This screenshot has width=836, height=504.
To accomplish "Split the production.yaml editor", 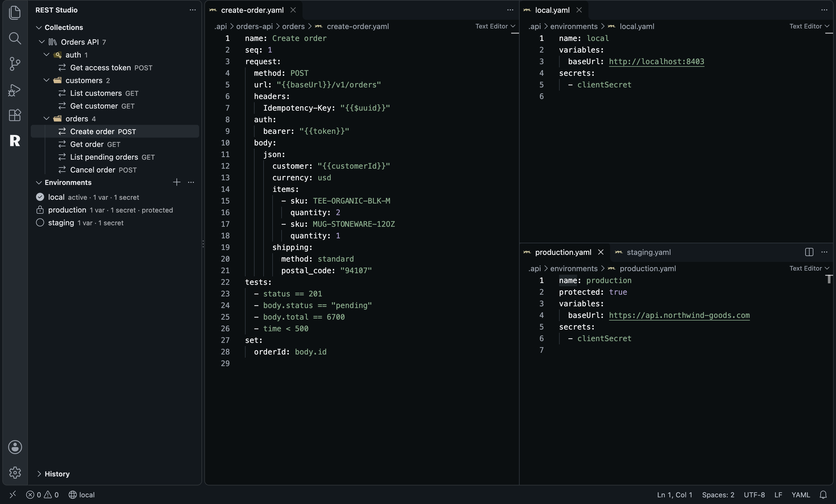I will (x=809, y=252).
